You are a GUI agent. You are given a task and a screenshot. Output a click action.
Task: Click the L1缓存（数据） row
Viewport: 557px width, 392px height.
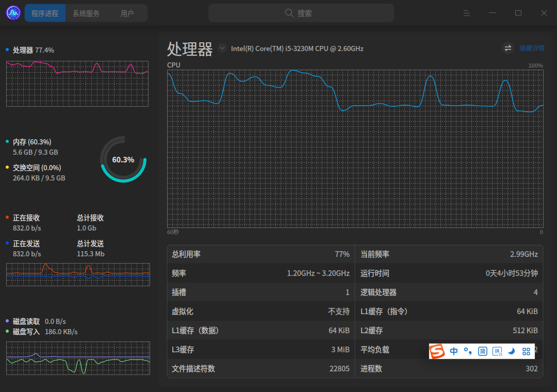261,331
